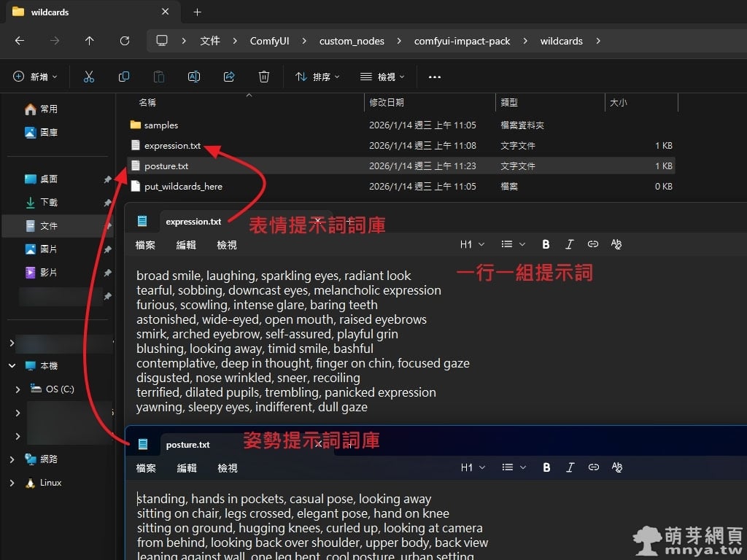Image resolution: width=747 pixels, height=560 pixels.
Task: Select the samples folder
Action: 160,125
